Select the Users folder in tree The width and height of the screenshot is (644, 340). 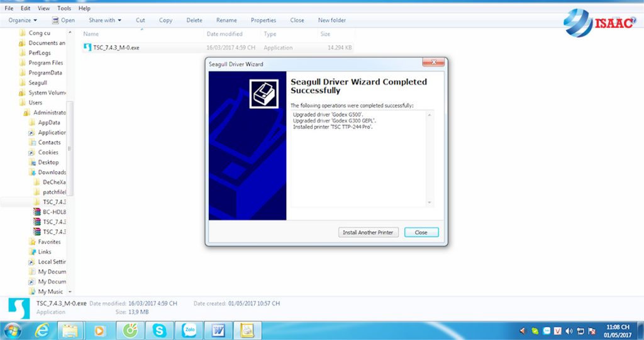[35, 103]
